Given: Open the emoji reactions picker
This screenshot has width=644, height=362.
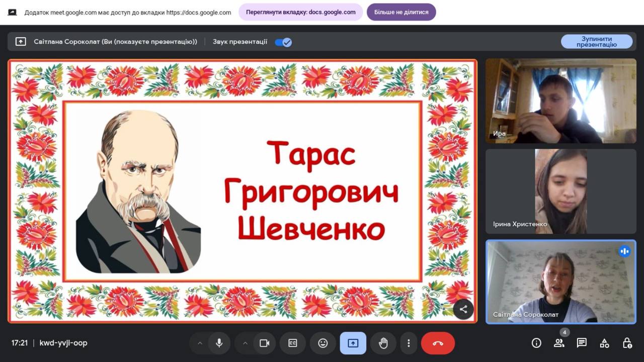Looking at the screenshot, I should point(323,343).
